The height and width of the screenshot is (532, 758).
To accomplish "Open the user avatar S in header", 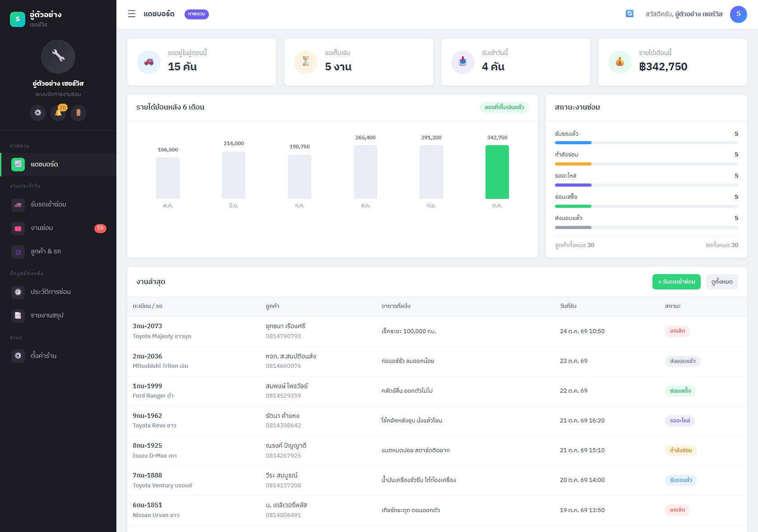I will pos(739,14).
